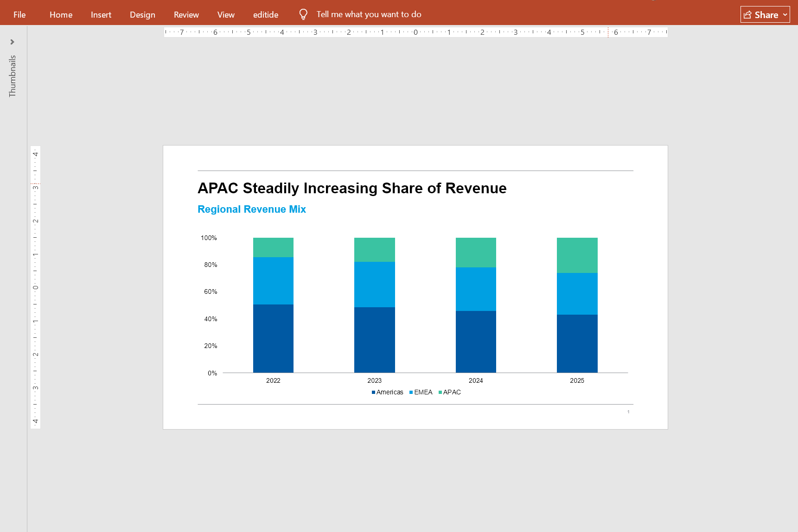
Task: Click the vertical ruler at left
Action: (x=35, y=287)
